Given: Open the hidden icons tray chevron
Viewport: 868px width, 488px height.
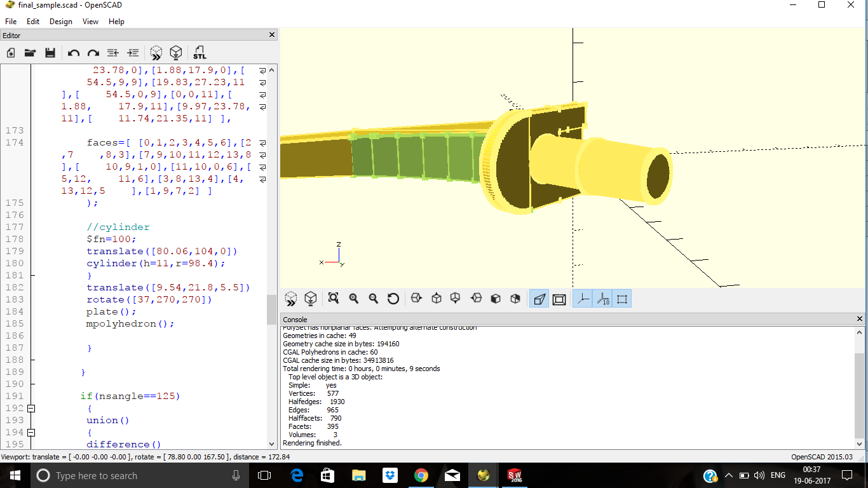Looking at the screenshot, I should [728, 475].
